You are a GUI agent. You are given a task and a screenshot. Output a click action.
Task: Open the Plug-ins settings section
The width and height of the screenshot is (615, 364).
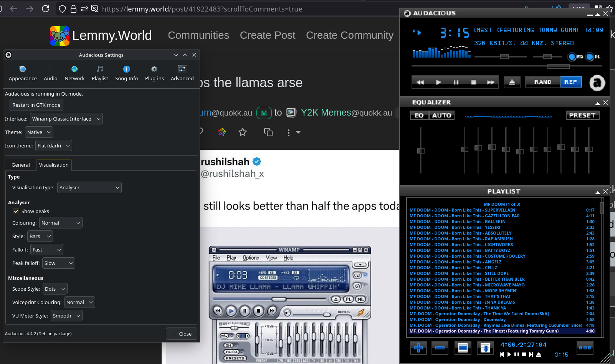pyautogui.click(x=154, y=73)
